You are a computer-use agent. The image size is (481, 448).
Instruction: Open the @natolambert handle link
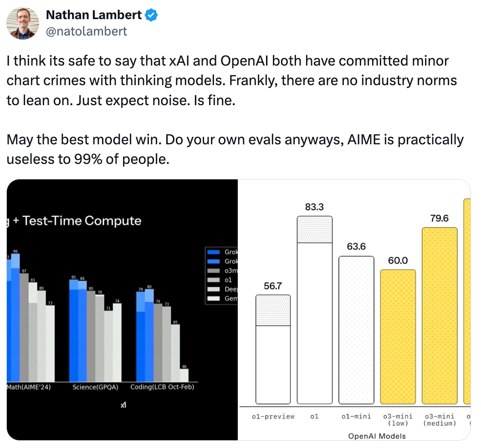coord(87,31)
